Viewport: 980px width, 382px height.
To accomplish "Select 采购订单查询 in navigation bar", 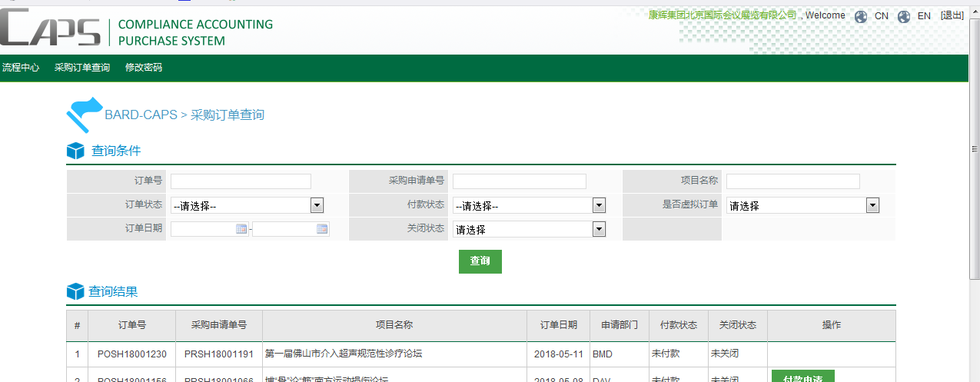I will click(82, 68).
